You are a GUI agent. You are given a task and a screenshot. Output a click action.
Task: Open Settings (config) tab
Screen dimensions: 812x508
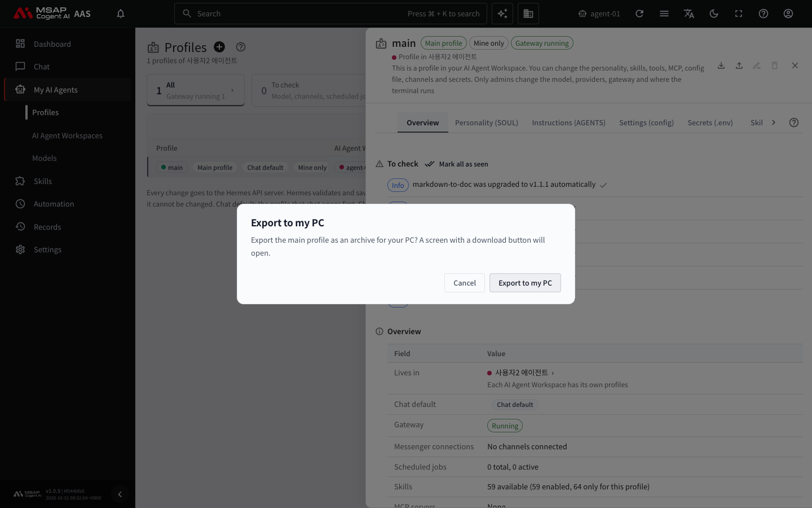point(646,122)
